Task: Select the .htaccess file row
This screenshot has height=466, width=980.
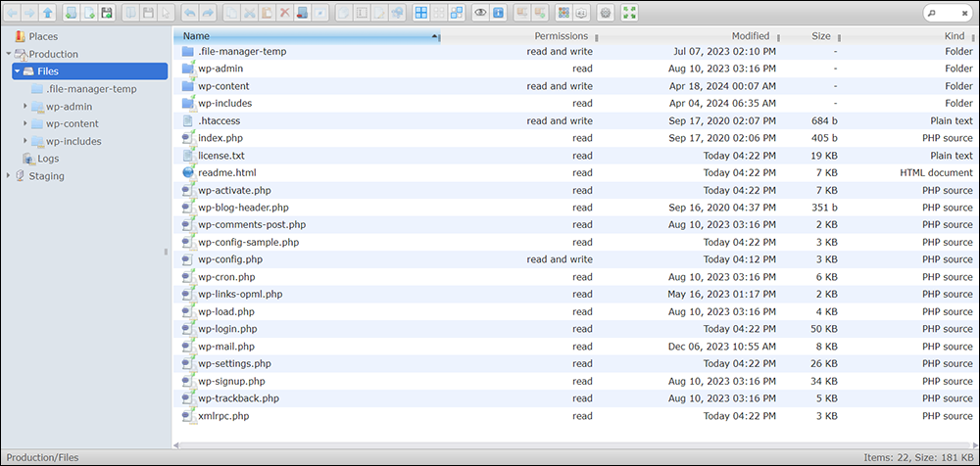Action: click(x=576, y=120)
